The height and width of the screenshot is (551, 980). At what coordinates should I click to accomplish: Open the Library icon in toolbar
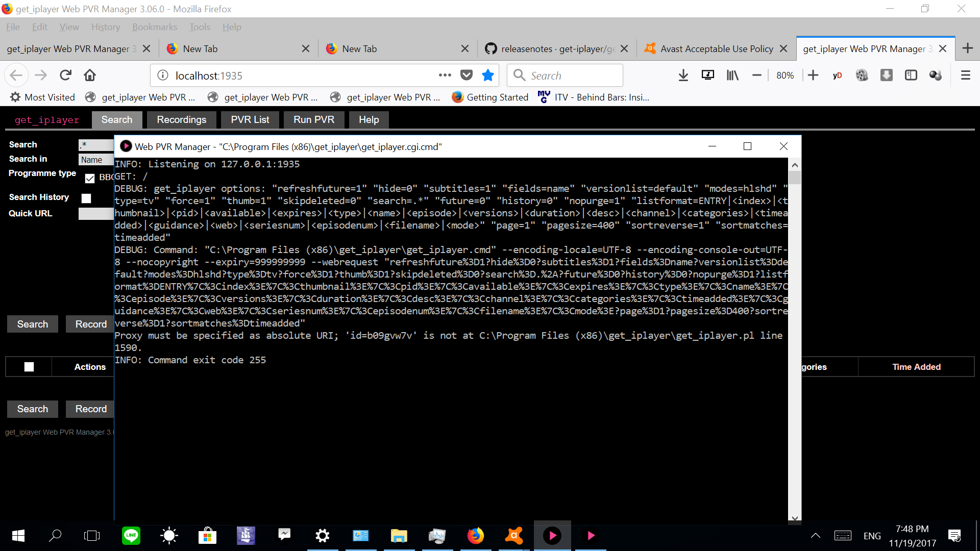(732, 76)
